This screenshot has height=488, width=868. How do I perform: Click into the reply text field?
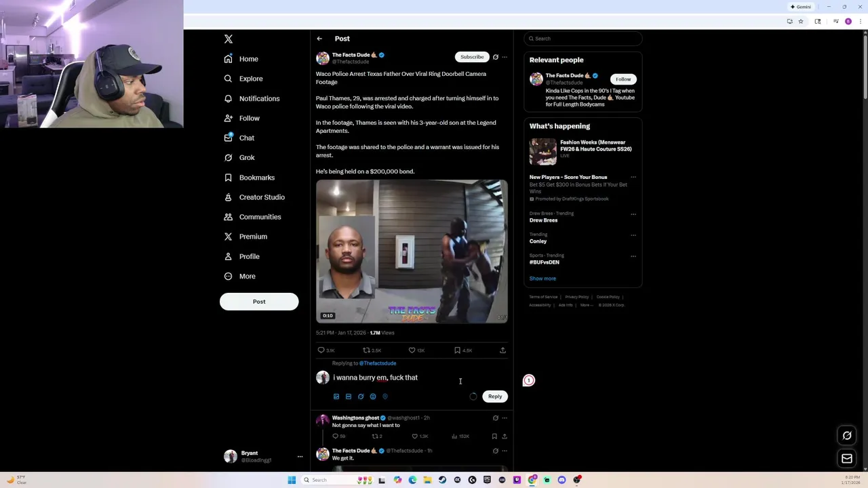[418, 378]
